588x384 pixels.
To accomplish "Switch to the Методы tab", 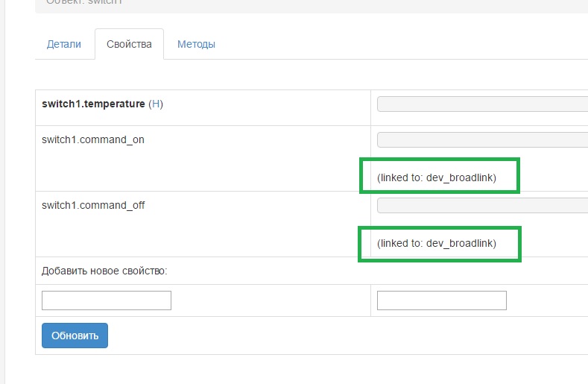I will pyautogui.click(x=196, y=44).
